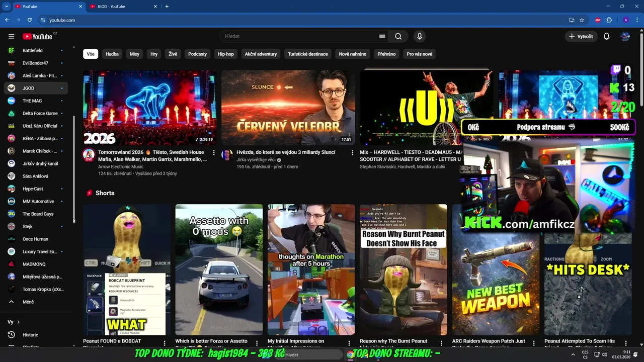Image resolution: width=644 pixels, height=362 pixels.
Task: Reload the page in Chrome
Action: pos(30,20)
